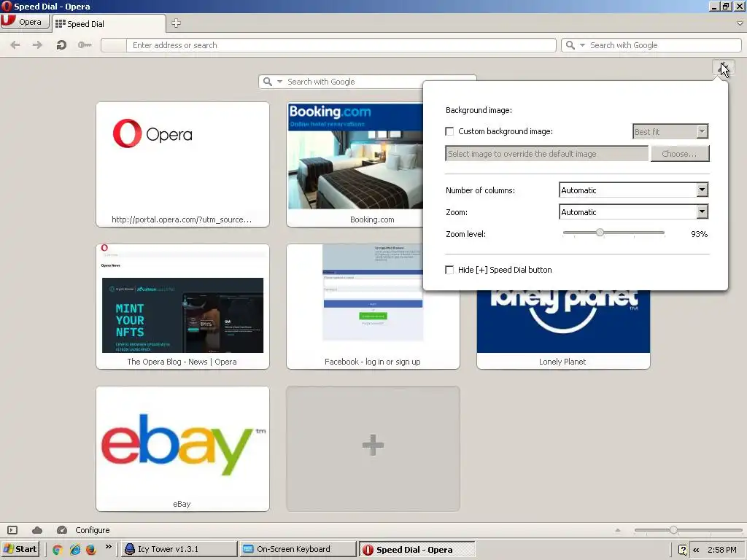Open the Opera portal speed dial
The width and height of the screenshot is (747, 560).
(182, 164)
